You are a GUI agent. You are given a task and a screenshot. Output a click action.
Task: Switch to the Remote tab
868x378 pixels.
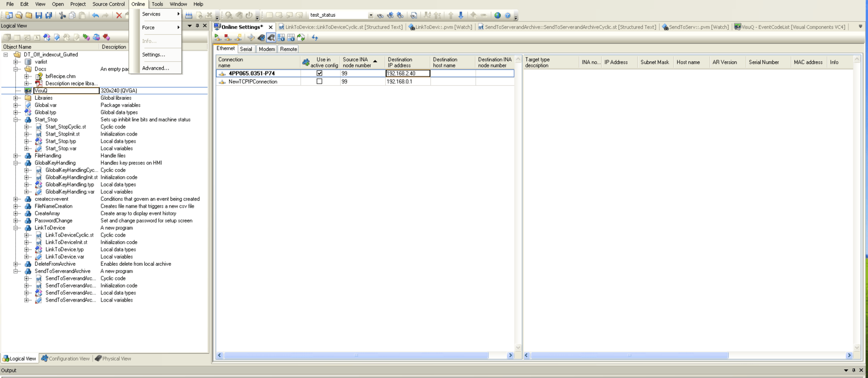289,49
